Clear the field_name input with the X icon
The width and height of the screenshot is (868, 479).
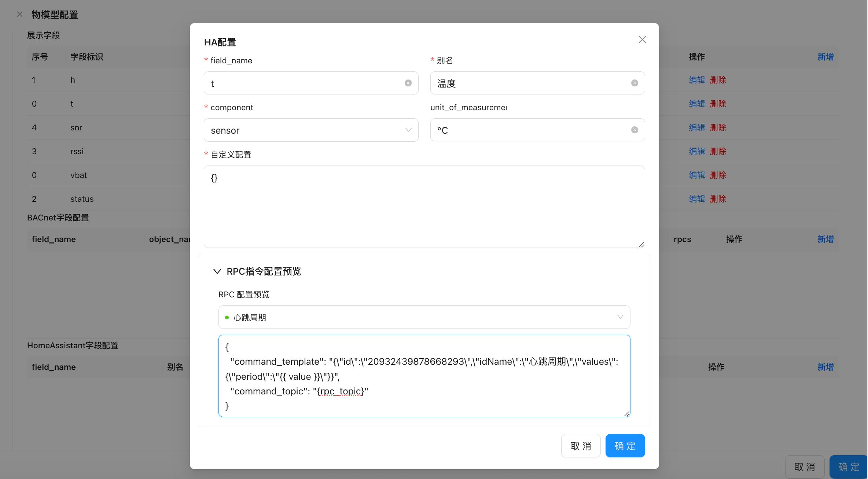[408, 83]
